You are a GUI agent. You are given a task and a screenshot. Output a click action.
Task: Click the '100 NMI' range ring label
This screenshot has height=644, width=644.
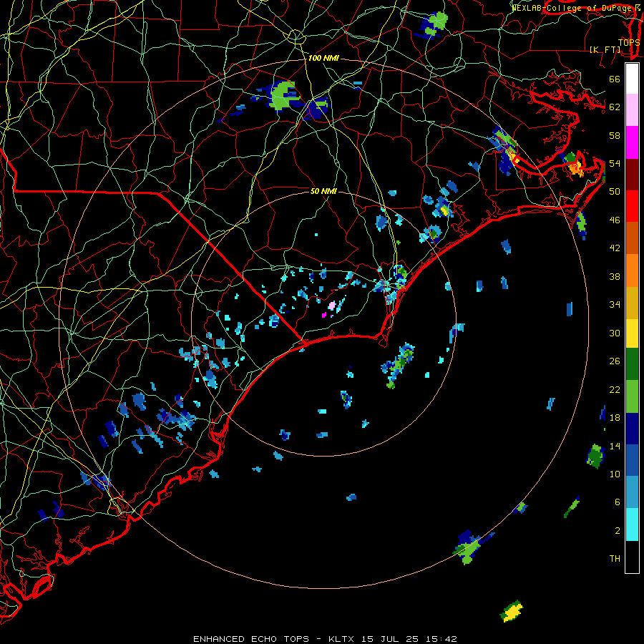tap(323, 58)
